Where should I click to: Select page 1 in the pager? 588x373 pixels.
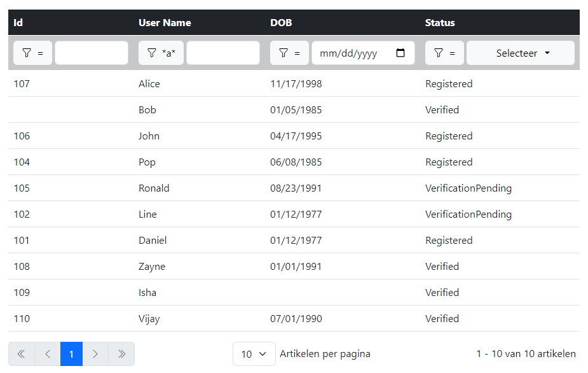click(x=71, y=353)
